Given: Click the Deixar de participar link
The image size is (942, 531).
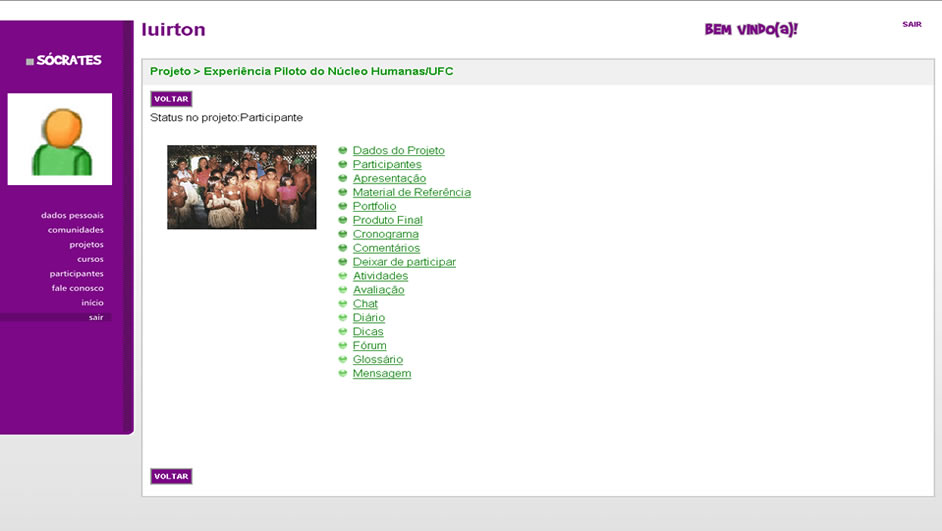Looking at the screenshot, I should [x=403, y=262].
